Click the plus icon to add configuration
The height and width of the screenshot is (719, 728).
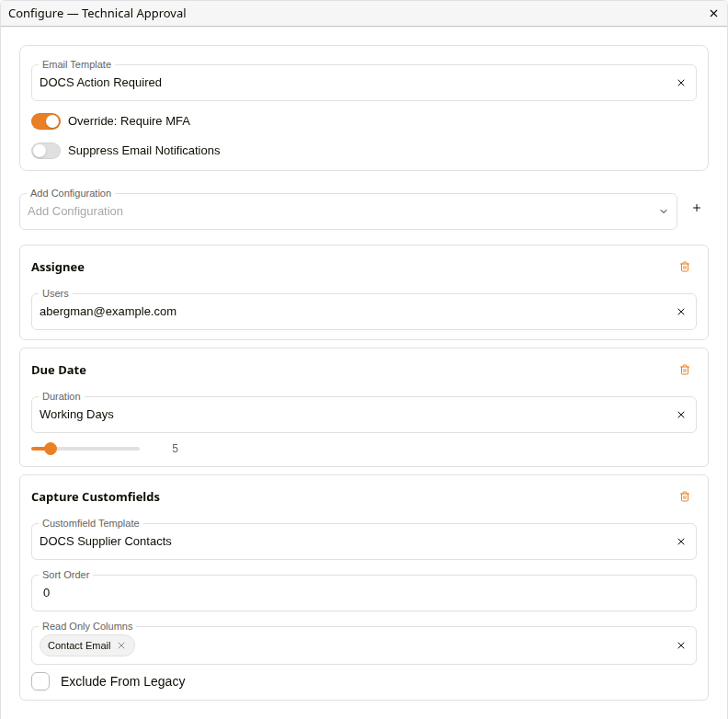coord(697,208)
